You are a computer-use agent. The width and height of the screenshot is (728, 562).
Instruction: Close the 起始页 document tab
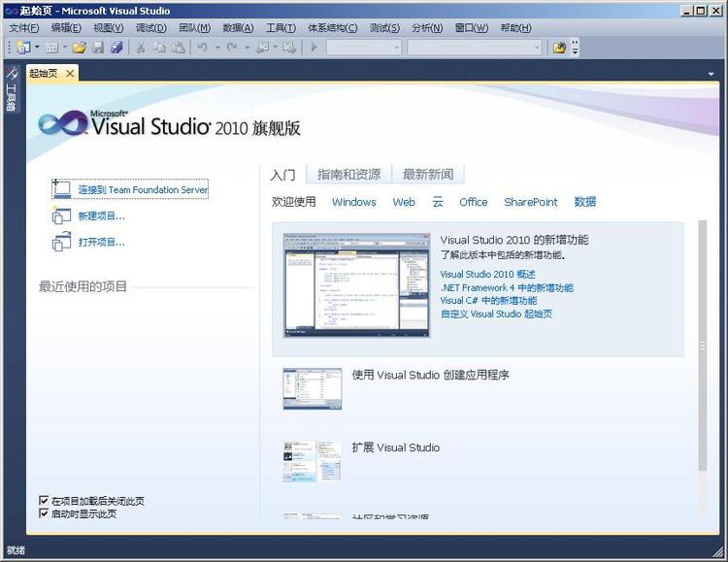[x=70, y=73]
